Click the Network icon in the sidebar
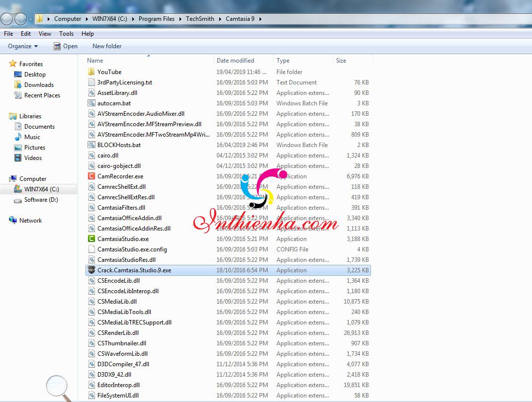Image resolution: width=532 pixels, height=402 pixels. [x=14, y=220]
